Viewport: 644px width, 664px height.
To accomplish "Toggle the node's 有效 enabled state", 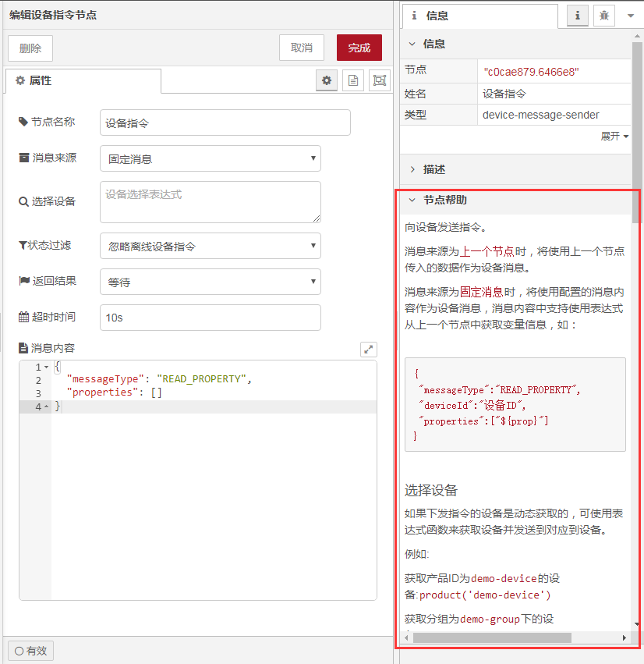I will [x=30, y=651].
